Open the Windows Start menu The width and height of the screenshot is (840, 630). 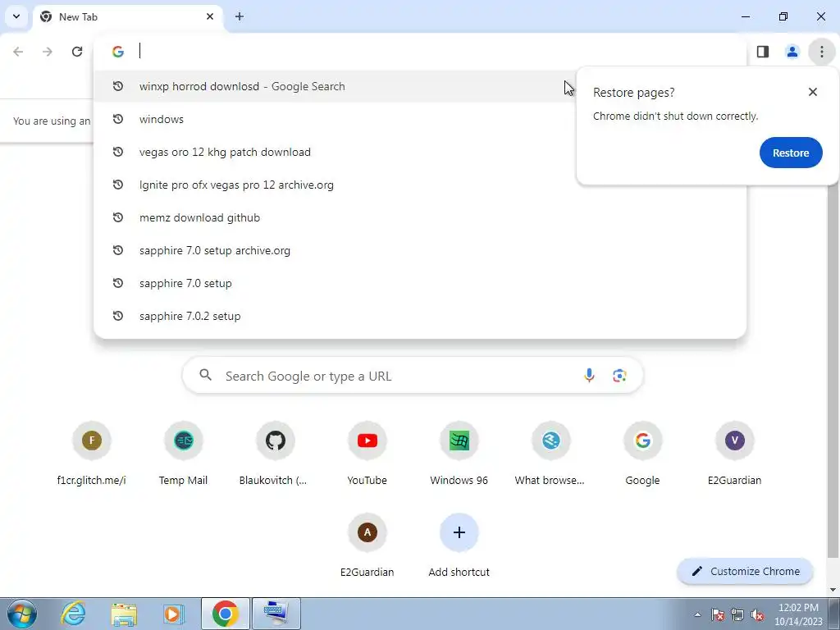coord(21,614)
